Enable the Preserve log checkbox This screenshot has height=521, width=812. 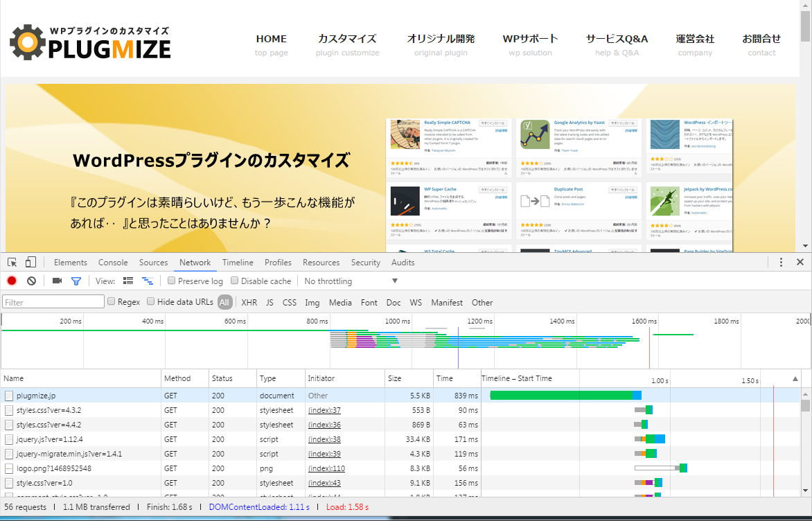[171, 281]
